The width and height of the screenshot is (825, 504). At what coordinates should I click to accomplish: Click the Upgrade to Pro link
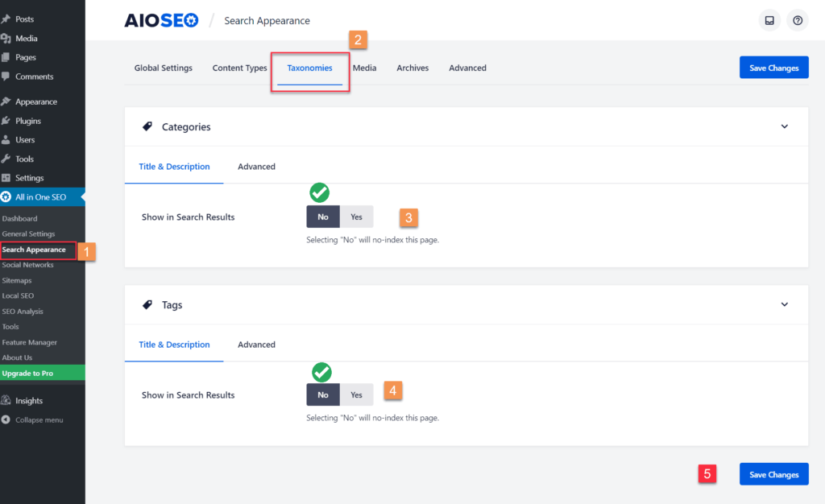(x=27, y=373)
